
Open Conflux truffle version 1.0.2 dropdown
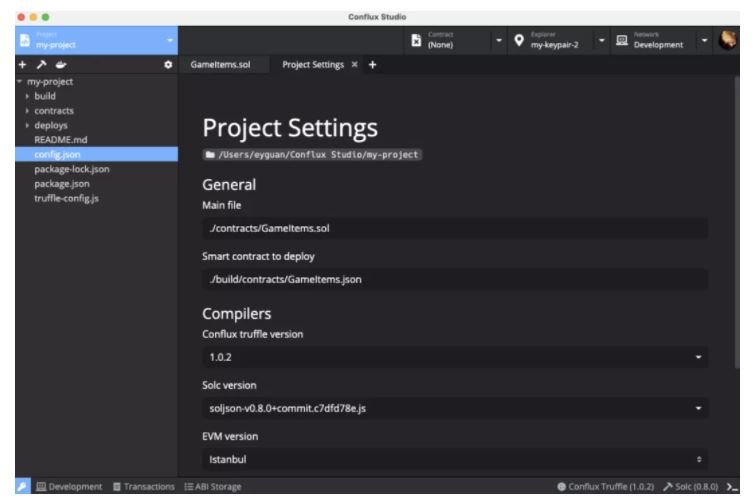(x=455, y=357)
